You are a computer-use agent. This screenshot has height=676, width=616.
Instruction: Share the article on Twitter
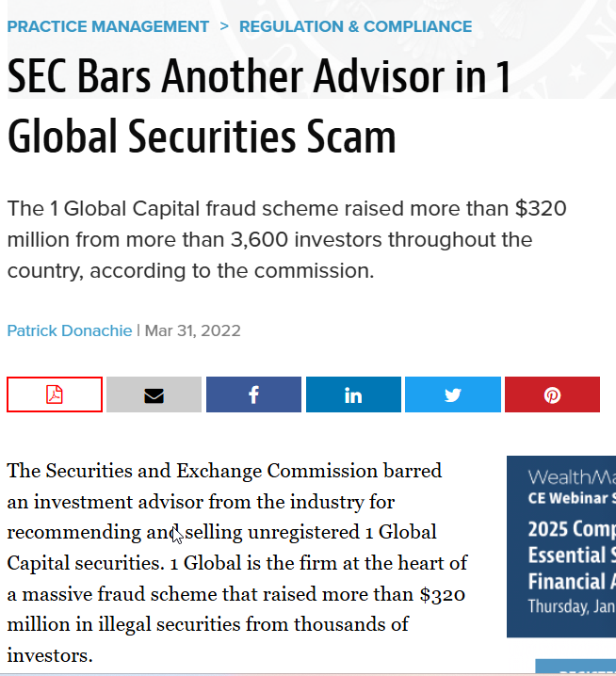click(x=453, y=394)
